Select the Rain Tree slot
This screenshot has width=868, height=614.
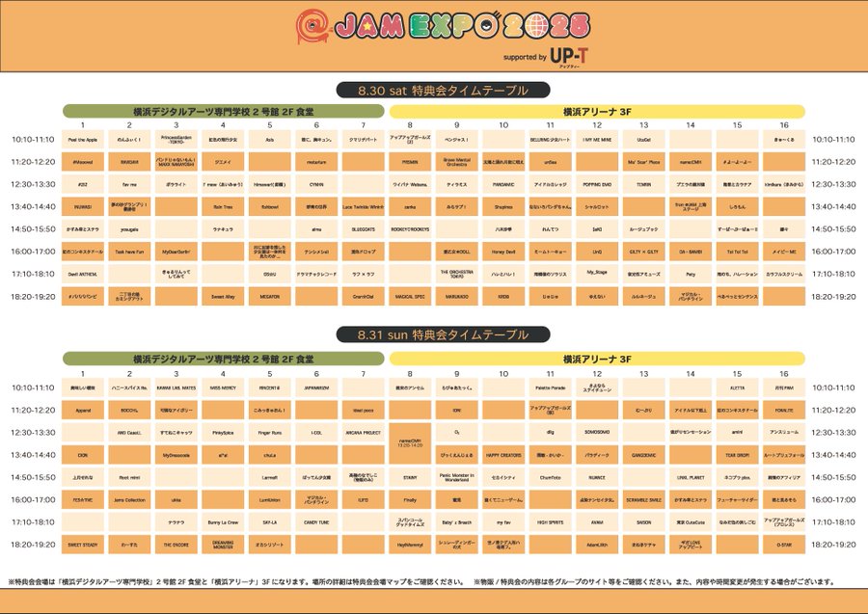[x=223, y=207]
